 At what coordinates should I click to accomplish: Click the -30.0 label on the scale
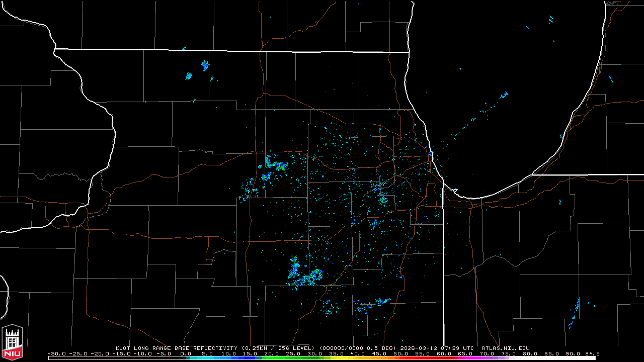tap(56, 353)
